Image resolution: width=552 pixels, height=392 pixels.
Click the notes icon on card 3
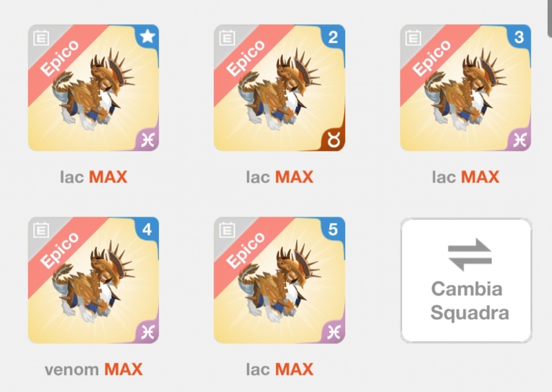tap(413, 38)
